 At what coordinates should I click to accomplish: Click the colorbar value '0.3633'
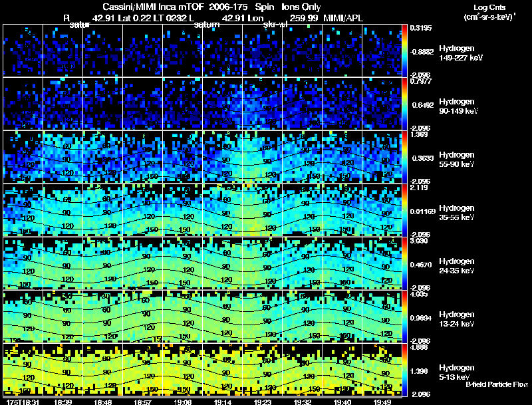pos(423,158)
